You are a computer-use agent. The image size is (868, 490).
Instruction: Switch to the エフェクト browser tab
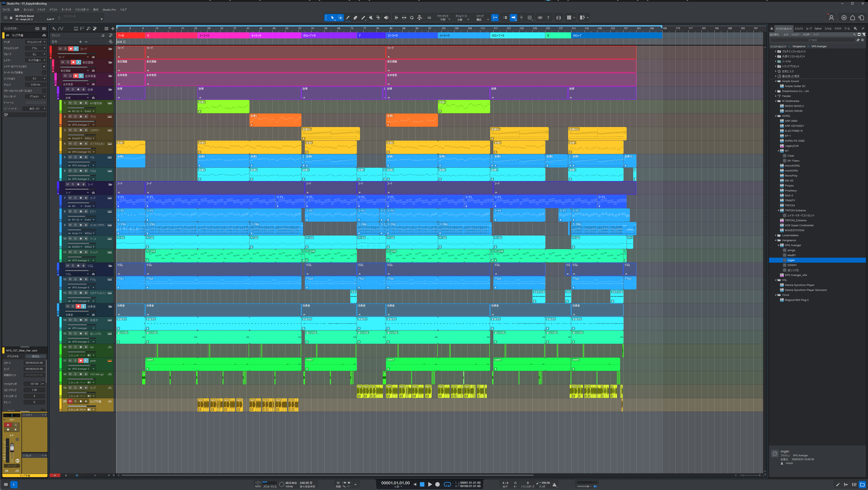[799, 29]
